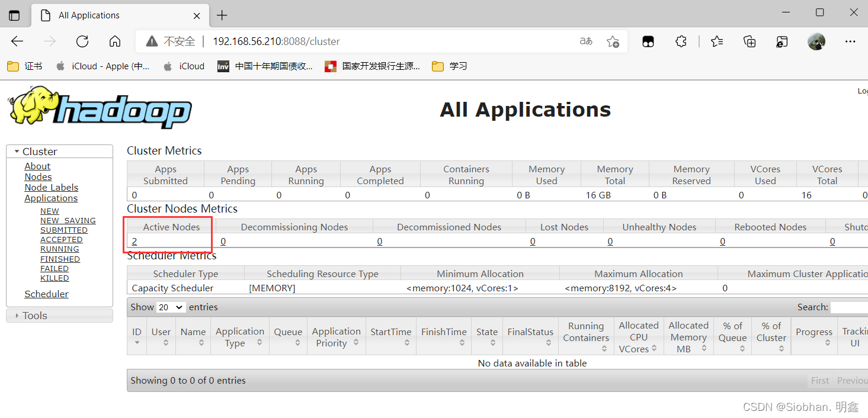Screen dimensions: 868x418
Task: Open browser settings three-dot menu
Action: 850,41
